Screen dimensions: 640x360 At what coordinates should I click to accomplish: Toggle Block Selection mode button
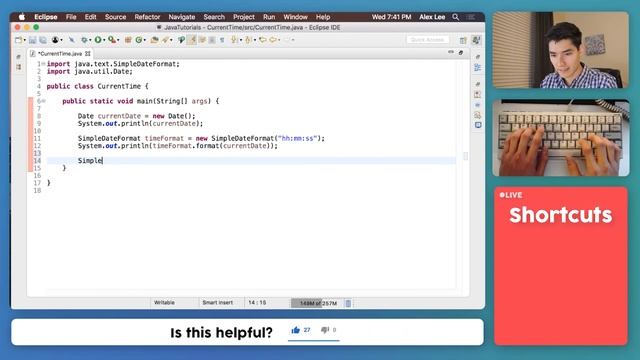(212, 40)
